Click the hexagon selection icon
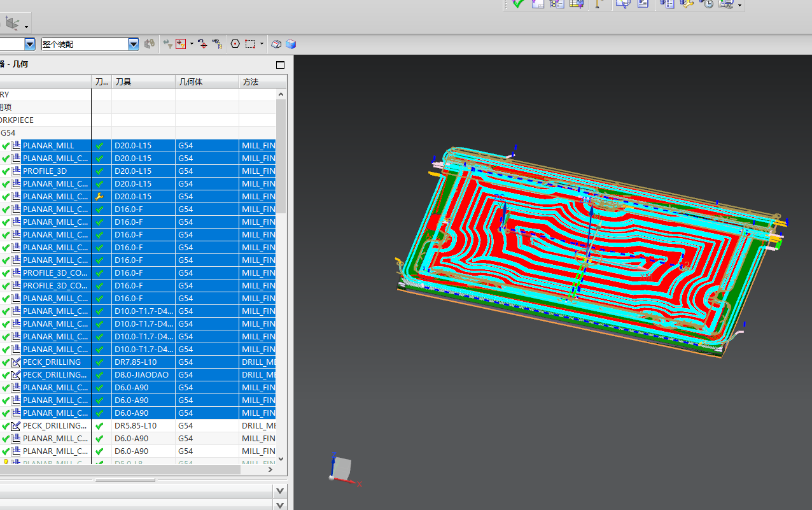 (235, 44)
